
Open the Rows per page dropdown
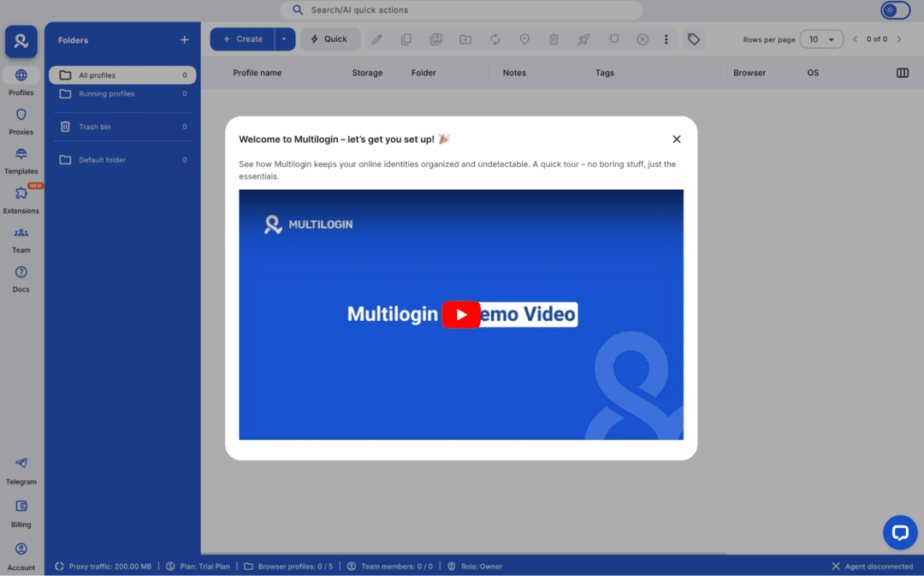[821, 39]
